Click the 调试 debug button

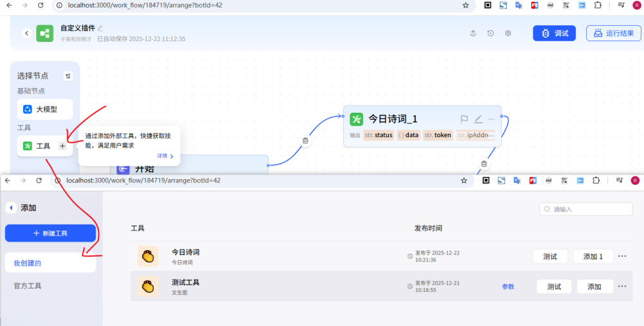pos(554,34)
